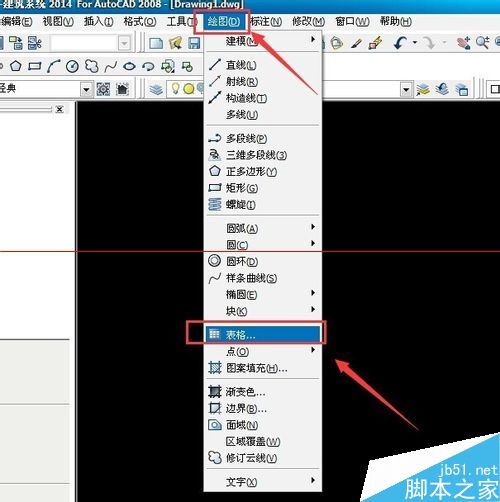Viewport: 500px width, 502px height.
Task: Expand the 文字(X) submenu
Action: point(263,482)
